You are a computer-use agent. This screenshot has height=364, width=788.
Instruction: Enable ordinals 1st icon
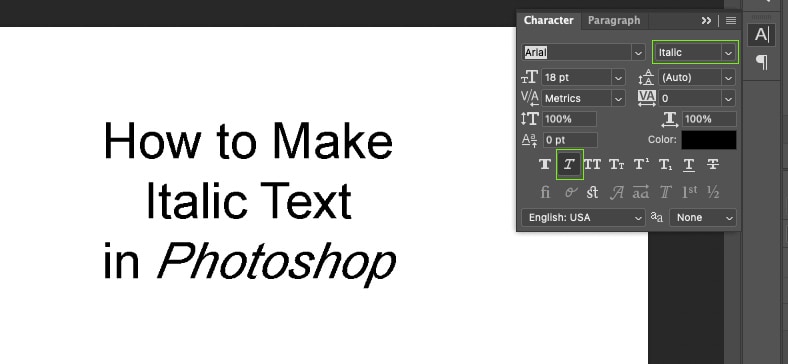[x=690, y=192]
